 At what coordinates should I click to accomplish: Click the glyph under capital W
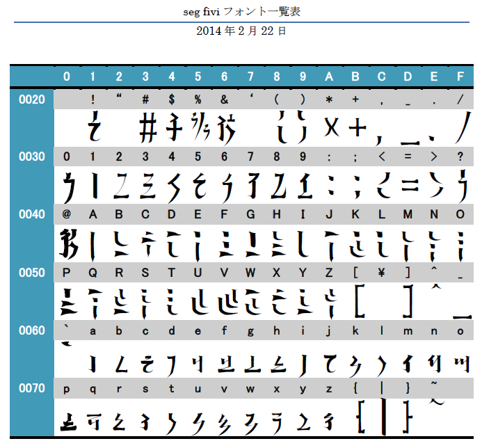tap(254, 302)
